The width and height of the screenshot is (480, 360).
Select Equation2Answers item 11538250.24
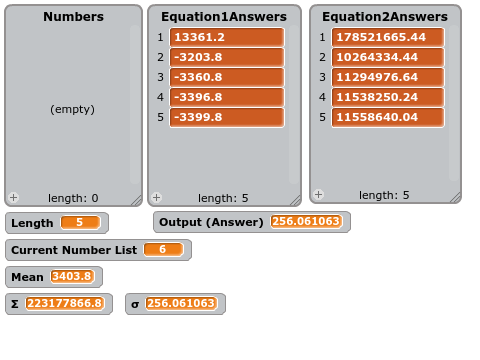click(x=388, y=97)
